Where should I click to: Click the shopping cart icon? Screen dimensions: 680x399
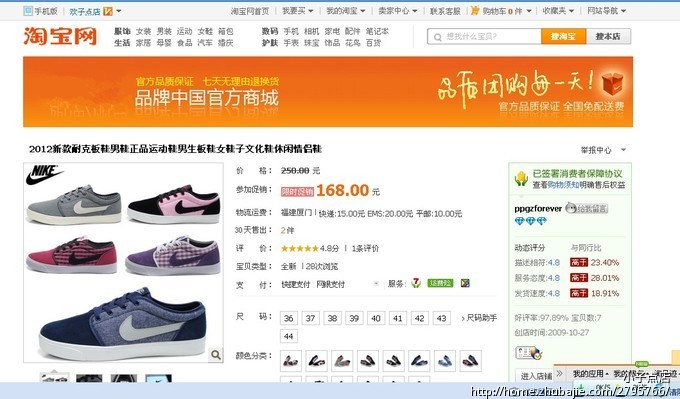click(x=475, y=10)
